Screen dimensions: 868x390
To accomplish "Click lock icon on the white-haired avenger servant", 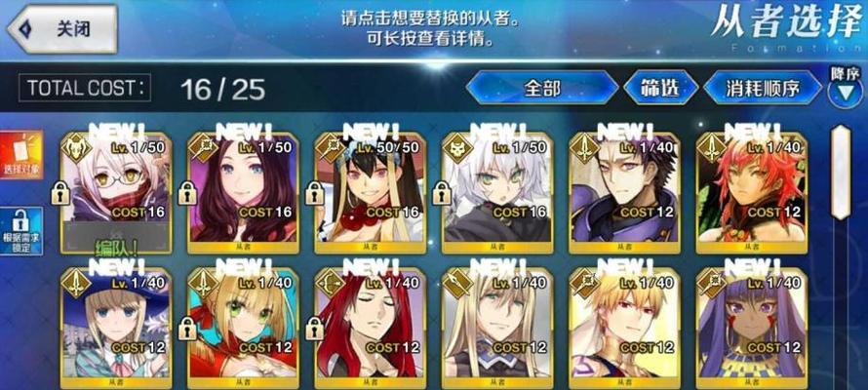I will pos(442,193).
